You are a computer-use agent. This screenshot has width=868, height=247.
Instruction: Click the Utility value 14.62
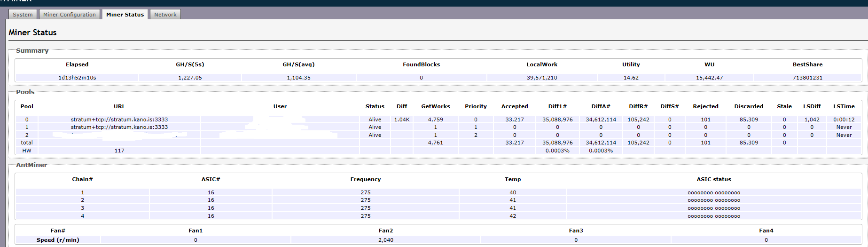(x=631, y=78)
